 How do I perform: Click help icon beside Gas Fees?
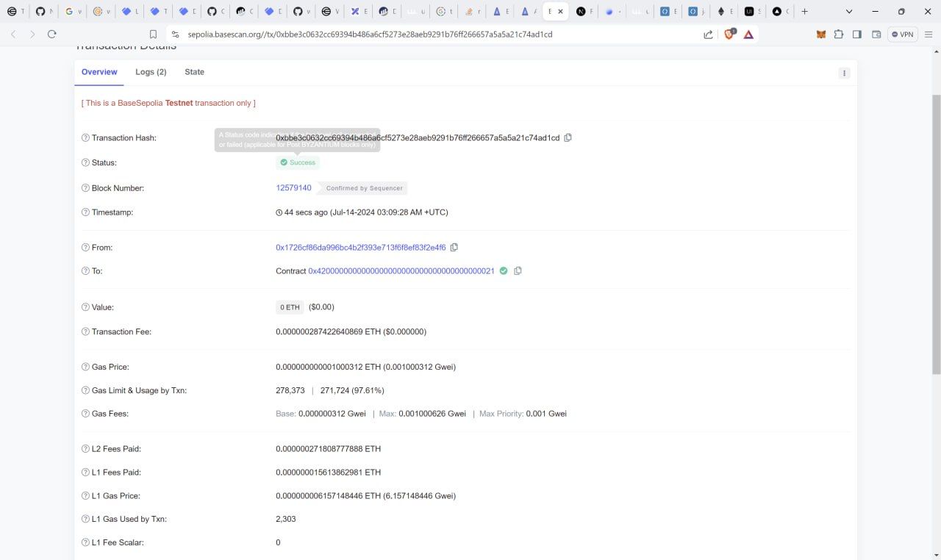pyautogui.click(x=85, y=414)
